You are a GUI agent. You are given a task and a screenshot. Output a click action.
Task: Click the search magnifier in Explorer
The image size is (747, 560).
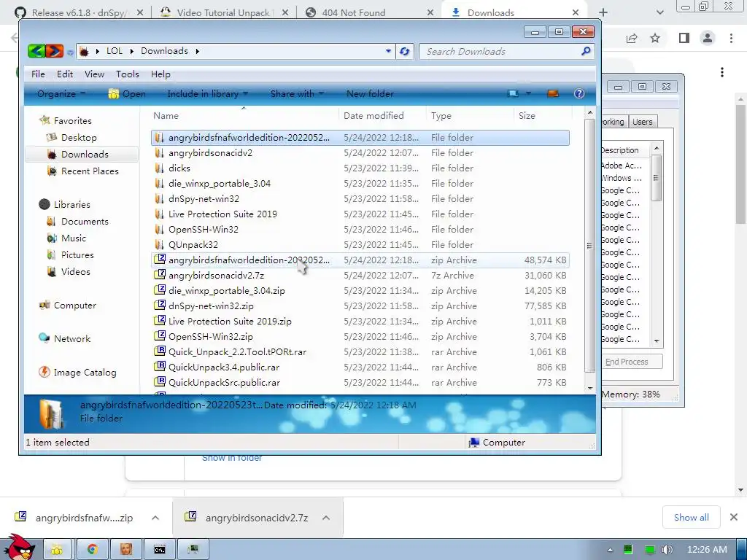[586, 51]
